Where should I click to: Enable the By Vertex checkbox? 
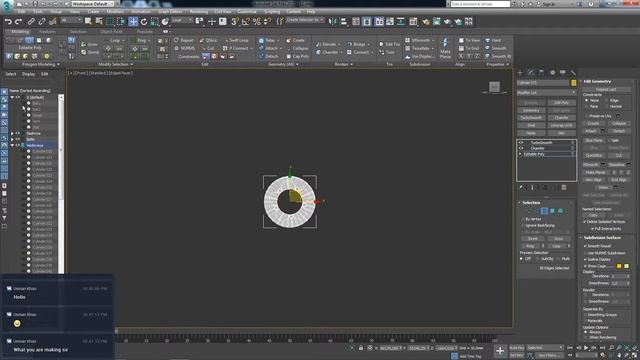pyautogui.click(x=523, y=219)
